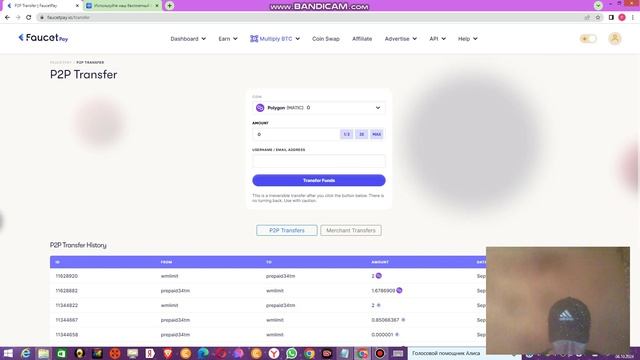This screenshot has height=360, width=640.
Task: Open the Multiply BTC menu
Action: pyautogui.click(x=275, y=39)
